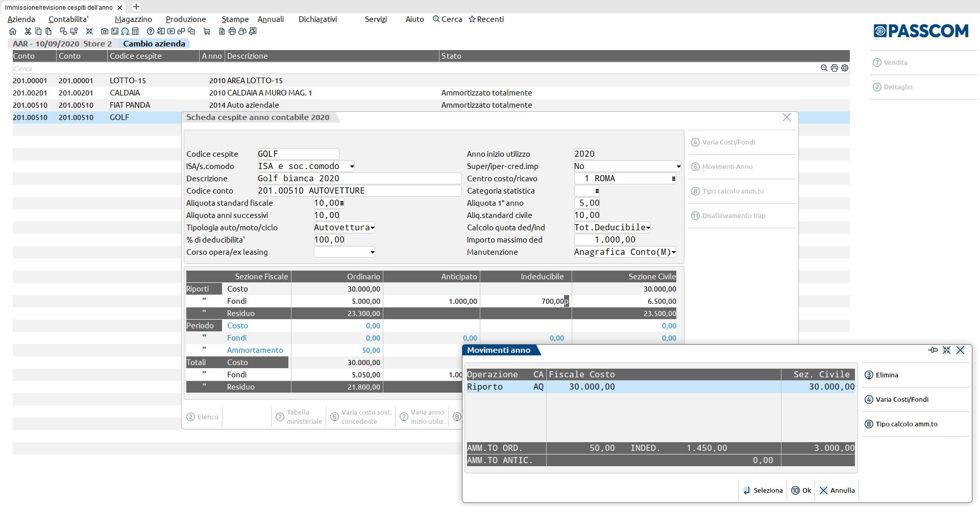This screenshot has width=980, height=506.
Task: Open the Calcolo quota ded/ind dropdown
Action: coord(648,228)
